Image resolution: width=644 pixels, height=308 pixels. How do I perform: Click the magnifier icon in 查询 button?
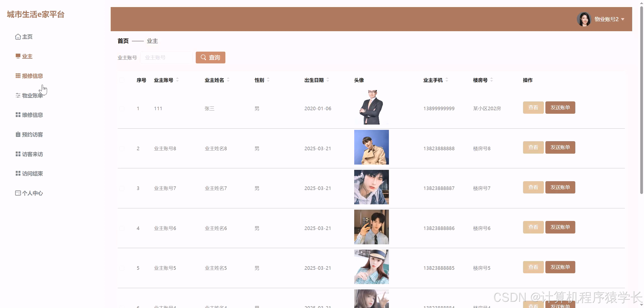tap(203, 57)
